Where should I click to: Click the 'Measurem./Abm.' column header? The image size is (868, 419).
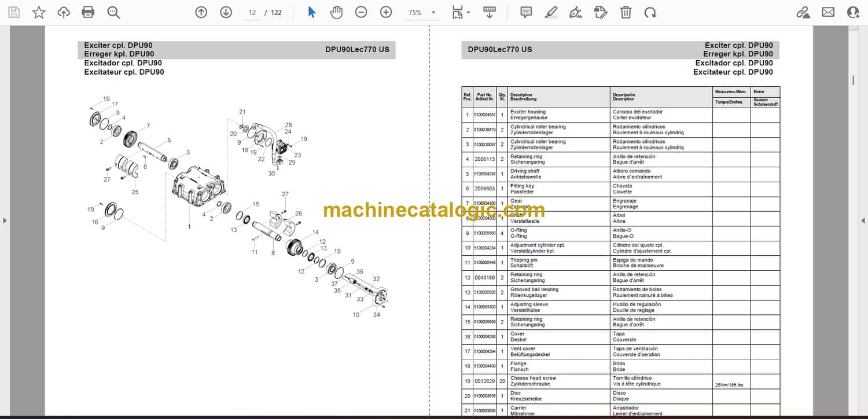731,91
